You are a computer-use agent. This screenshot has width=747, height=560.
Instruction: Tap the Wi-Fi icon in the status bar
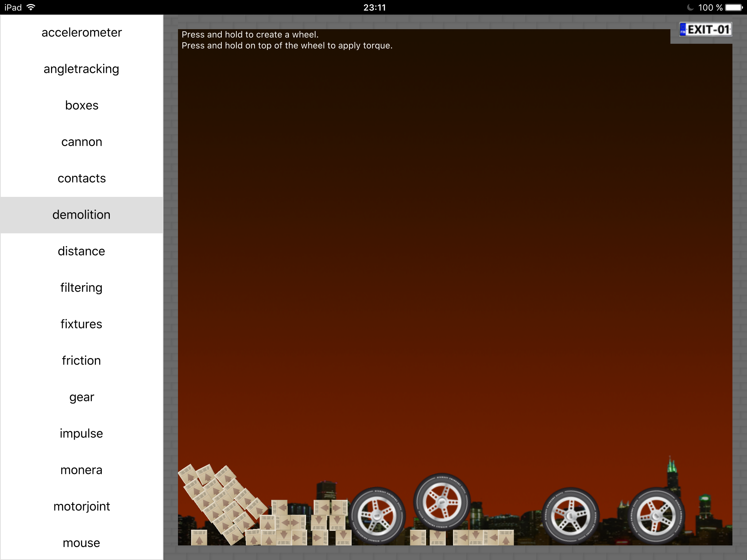tap(31, 7)
